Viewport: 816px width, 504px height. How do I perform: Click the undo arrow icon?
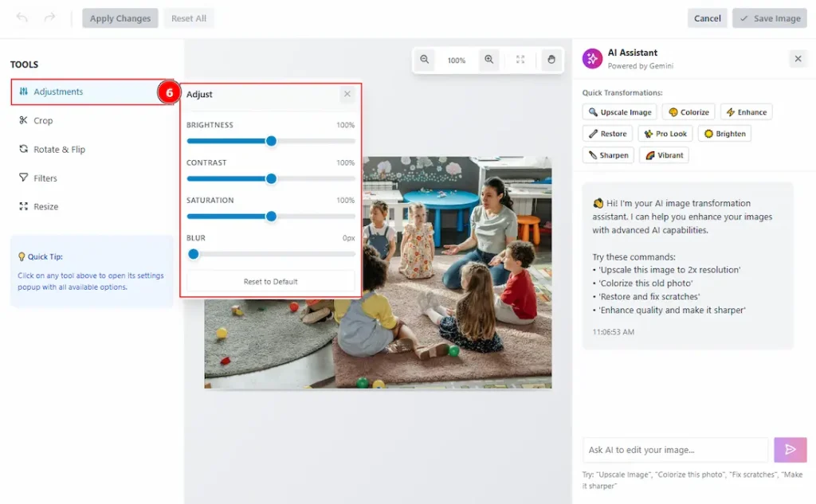click(22, 18)
